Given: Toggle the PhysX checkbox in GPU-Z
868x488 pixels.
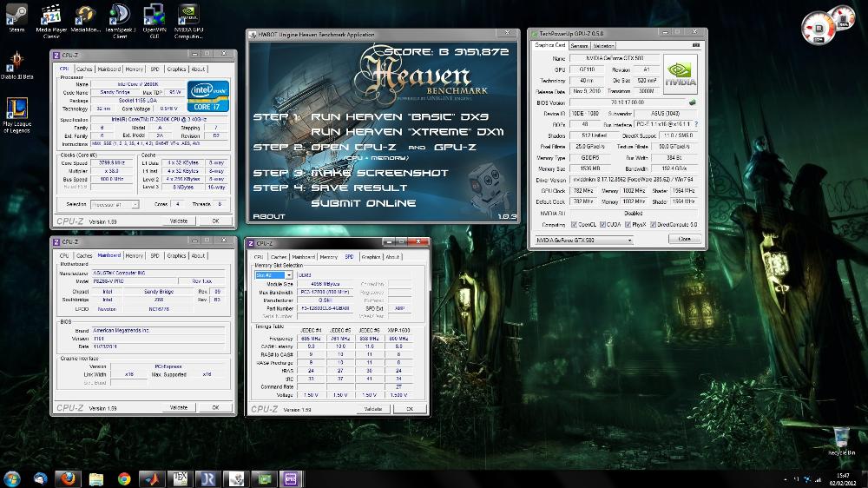Looking at the screenshot, I should click(628, 224).
